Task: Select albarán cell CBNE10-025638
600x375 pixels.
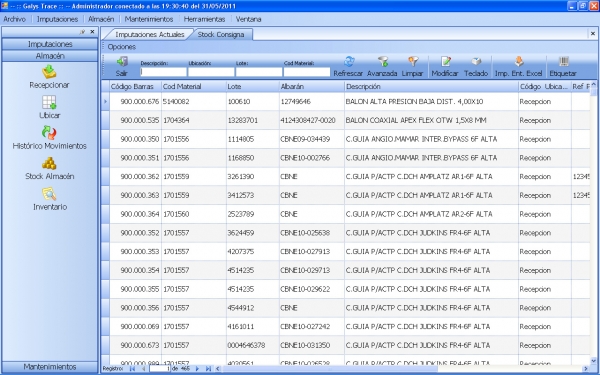Action: [x=311, y=233]
